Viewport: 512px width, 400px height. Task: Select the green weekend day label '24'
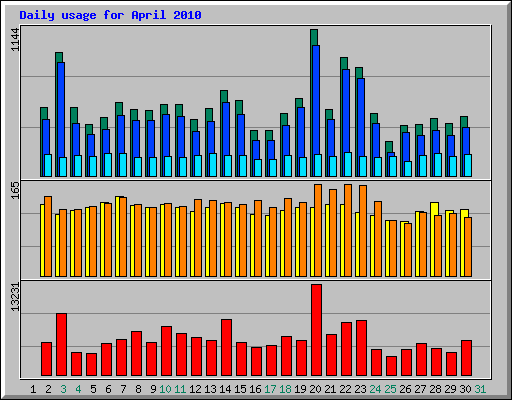click(x=375, y=389)
